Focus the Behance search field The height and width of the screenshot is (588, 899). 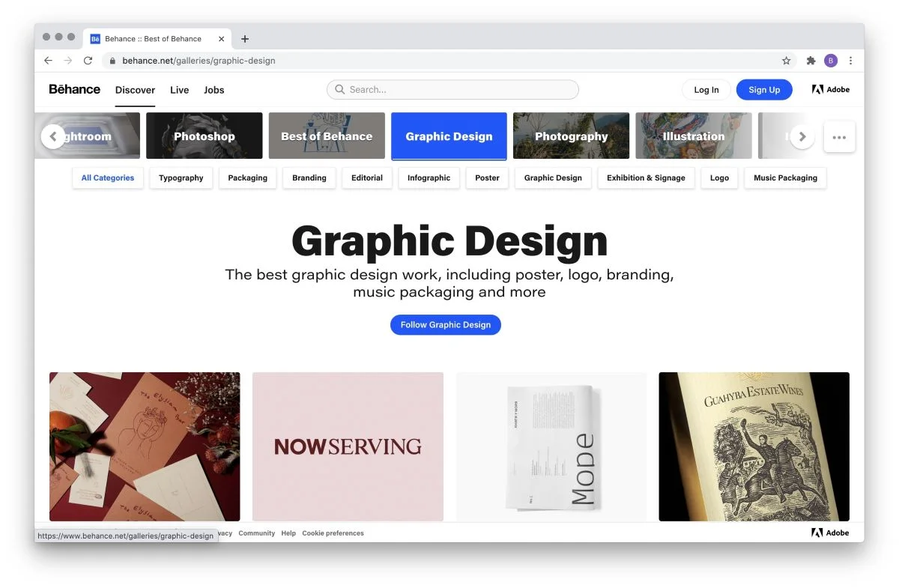[x=452, y=90]
